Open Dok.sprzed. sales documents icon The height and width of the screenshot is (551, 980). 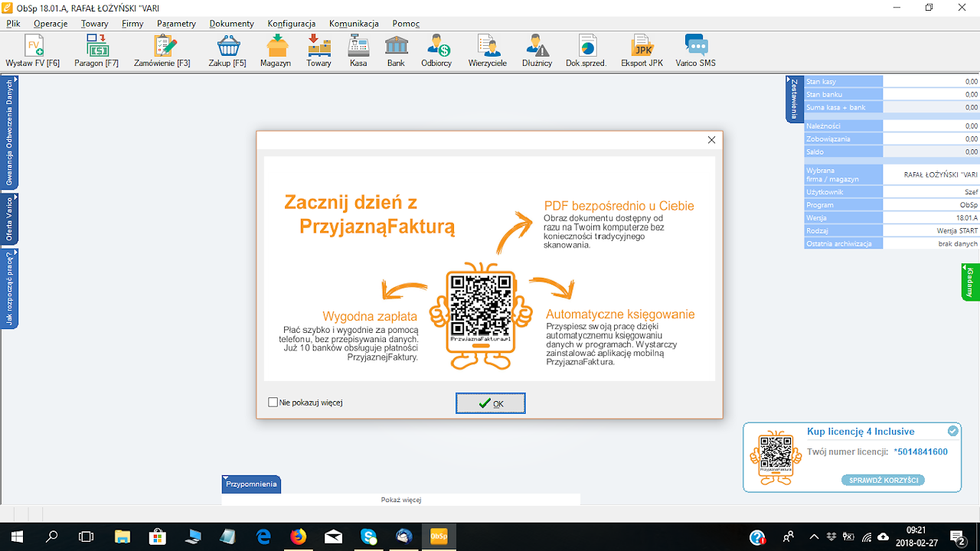pyautogui.click(x=586, y=51)
